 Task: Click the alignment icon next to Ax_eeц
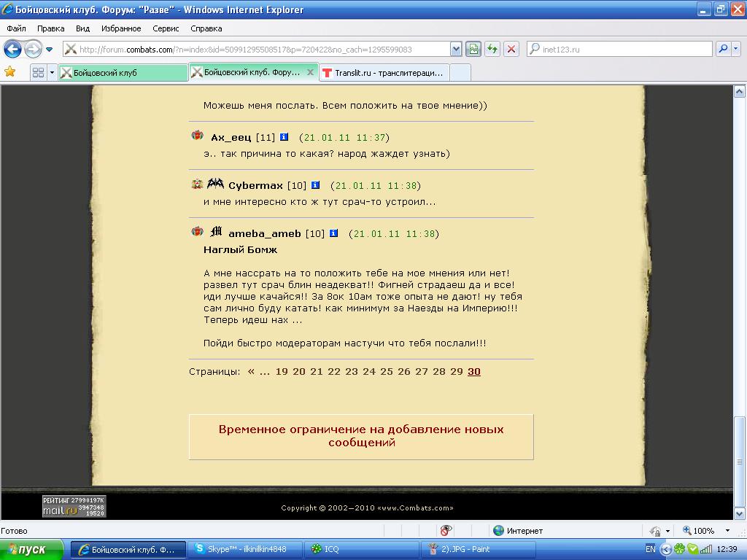tap(197, 136)
